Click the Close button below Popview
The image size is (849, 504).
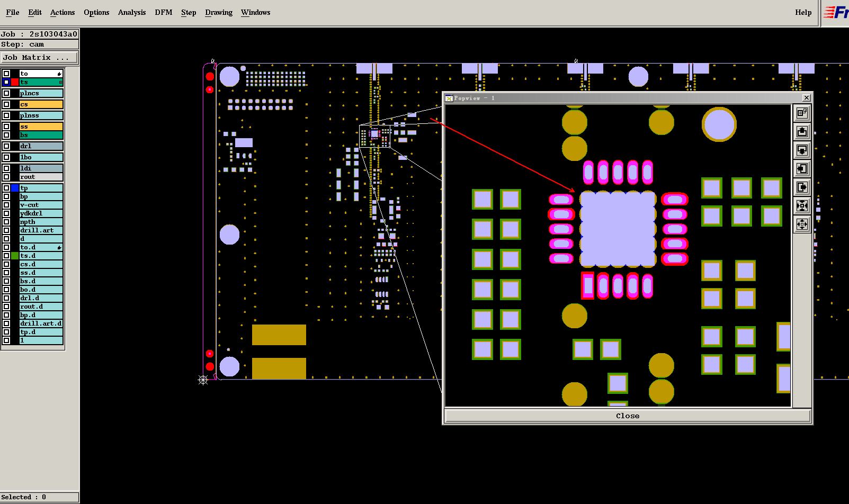pos(628,416)
